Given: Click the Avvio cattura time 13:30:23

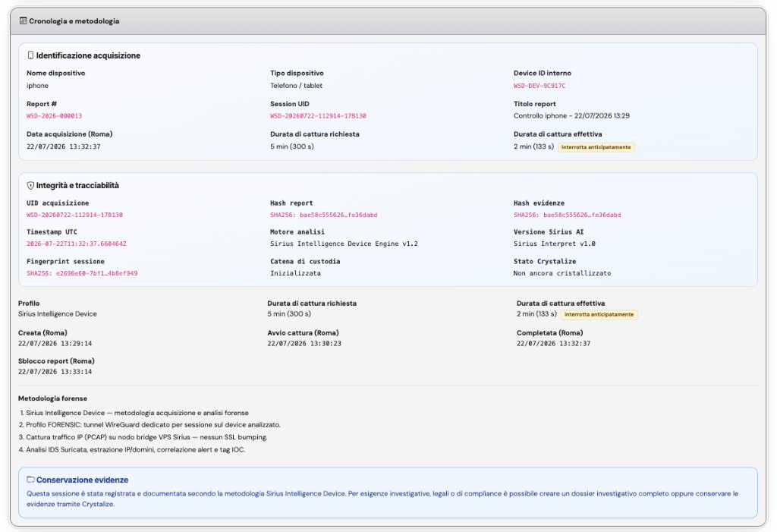Looking at the screenshot, I should (x=326, y=343).
